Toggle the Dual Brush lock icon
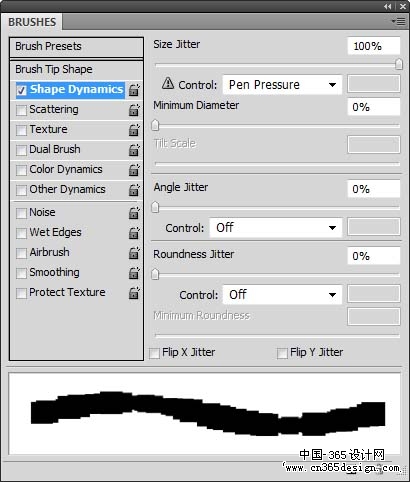410x482 pixels. (134, 150)
